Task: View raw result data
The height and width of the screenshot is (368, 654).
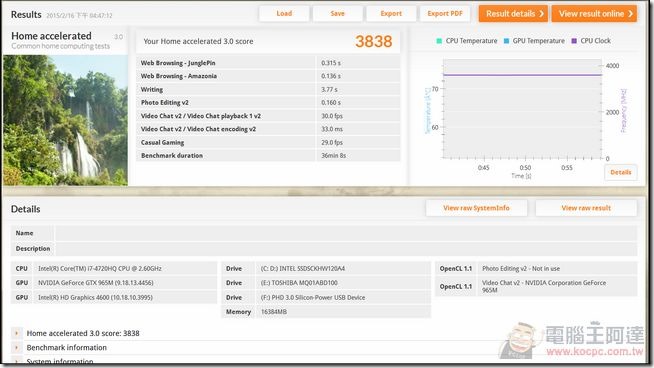Action: pos(586,208)
